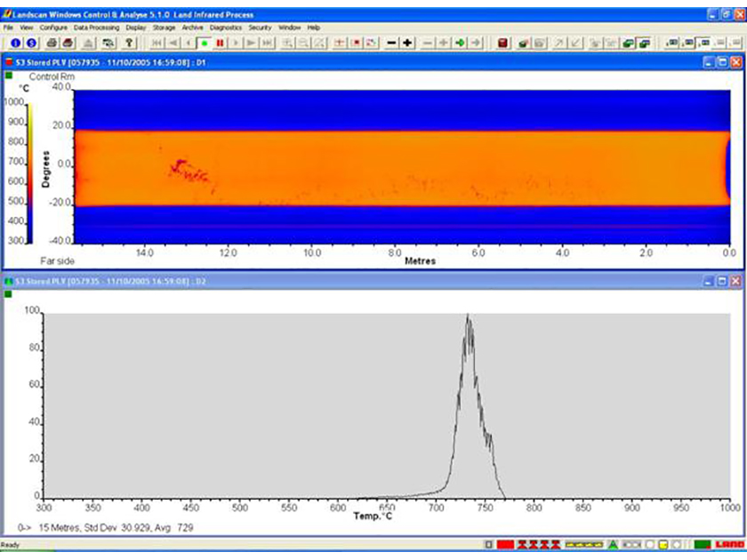Click the temperature color scale bar
Screen dimensions: 747x560
click(x=28, y=172)
